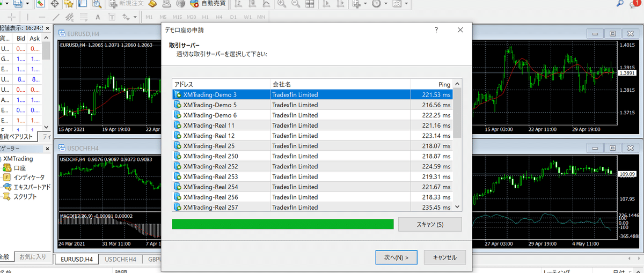
Task: Click the signals radio-wave icon
Action: pos(181,4)
